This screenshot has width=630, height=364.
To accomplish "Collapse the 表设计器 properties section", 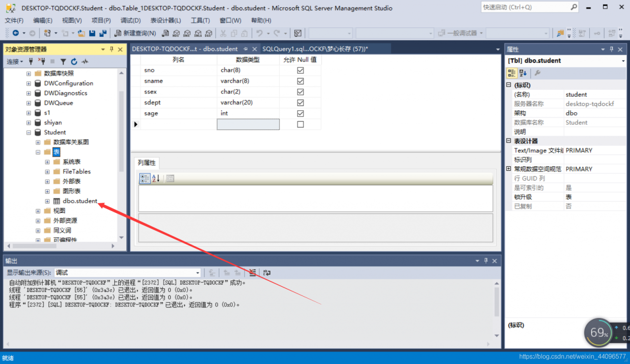I will click(x=509, y=141).
